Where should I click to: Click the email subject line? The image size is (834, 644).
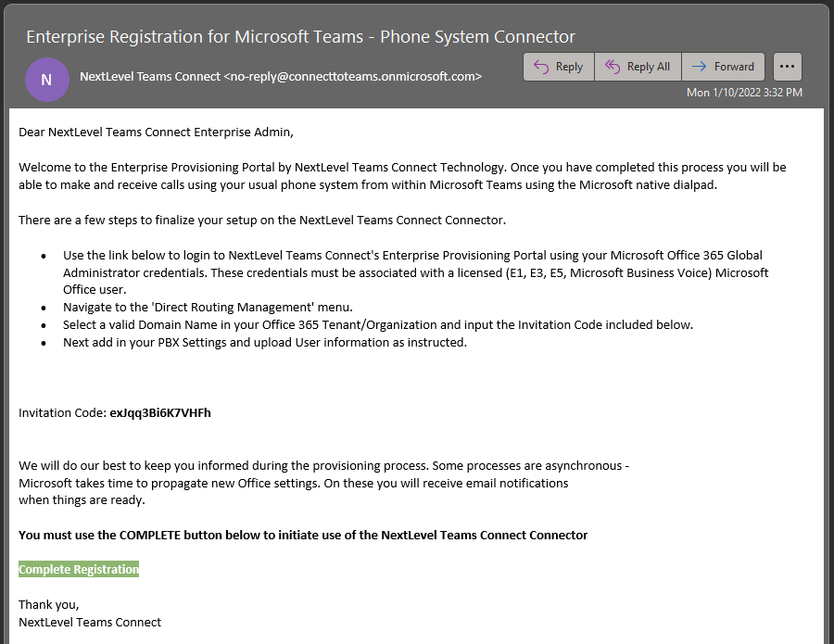point(300,37)
